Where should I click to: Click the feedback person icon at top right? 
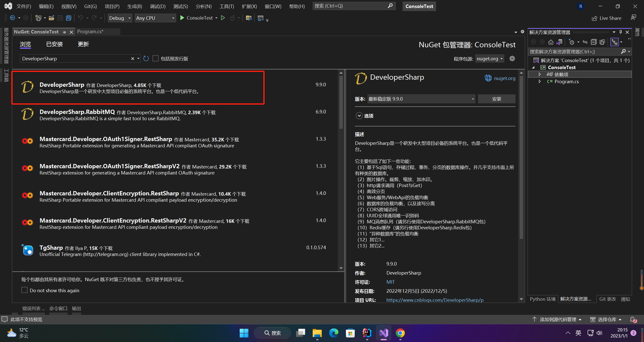click(x=633, y=17)
